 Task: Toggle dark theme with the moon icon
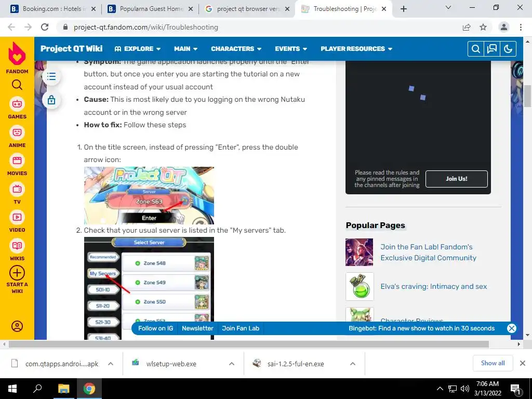point(508,49)
